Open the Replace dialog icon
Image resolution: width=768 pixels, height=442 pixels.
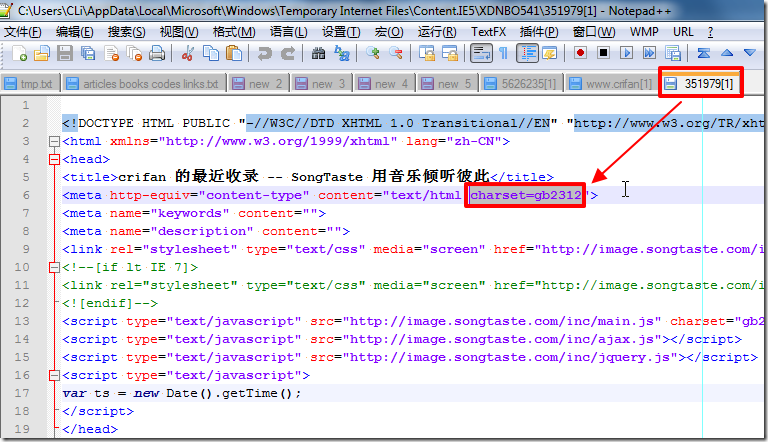[x=341, y=53]
